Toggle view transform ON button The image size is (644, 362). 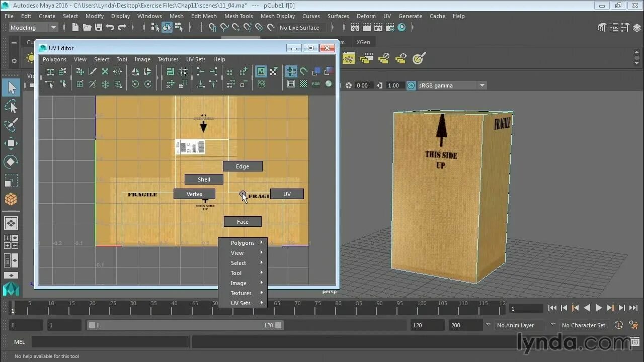tap(411, 85)
